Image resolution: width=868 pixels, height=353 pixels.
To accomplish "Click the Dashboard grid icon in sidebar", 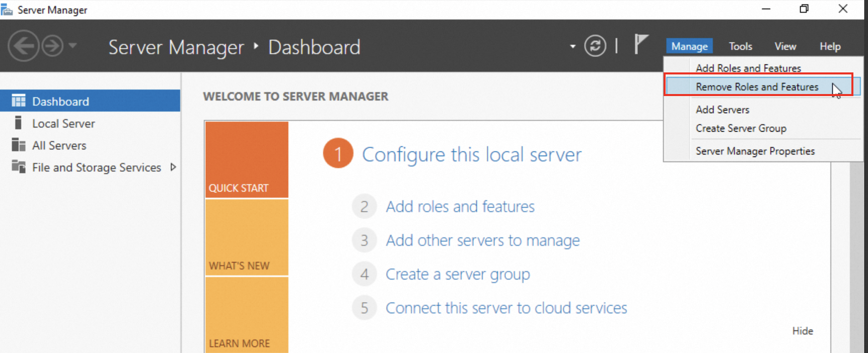I will click(19, 101).
